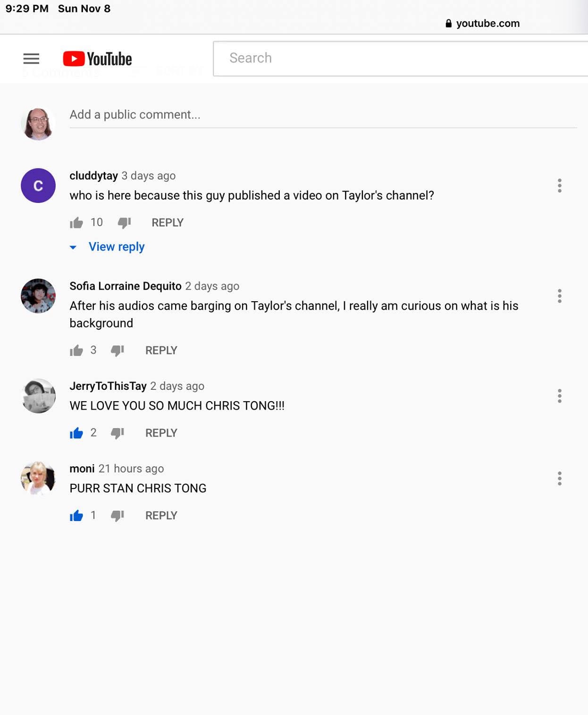Dislike moni's PURR STAN comment
The height and width of the screenshot is (715, 588).
[x=118, y=516]
